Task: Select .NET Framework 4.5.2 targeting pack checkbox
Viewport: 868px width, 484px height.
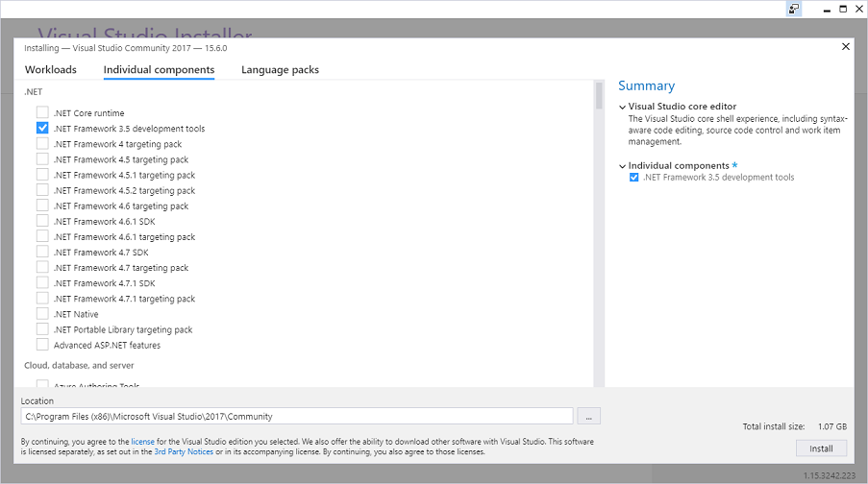Action: (x=42, y=190)
